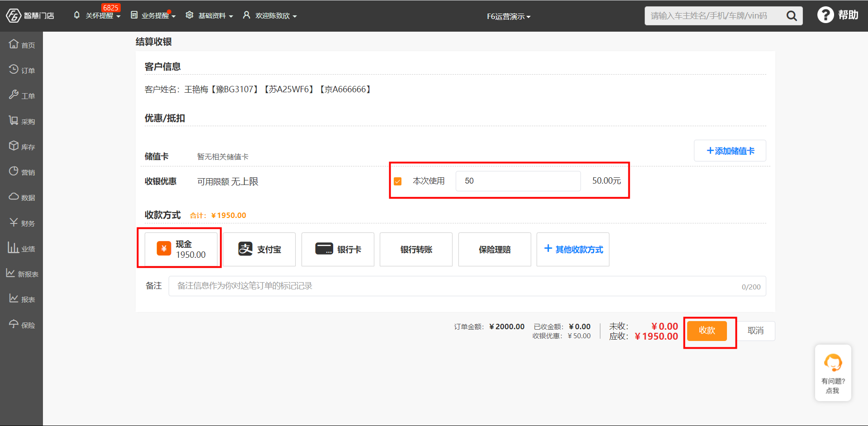
Task: Open 财务 yen icon in sidebar
Action: (x=14, y=222)
